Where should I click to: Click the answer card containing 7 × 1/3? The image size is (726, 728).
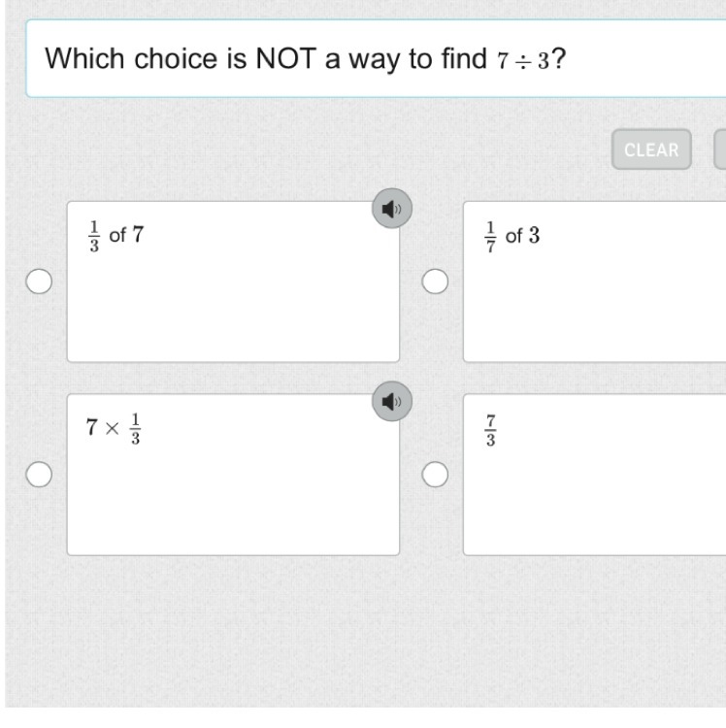[233, 483]
